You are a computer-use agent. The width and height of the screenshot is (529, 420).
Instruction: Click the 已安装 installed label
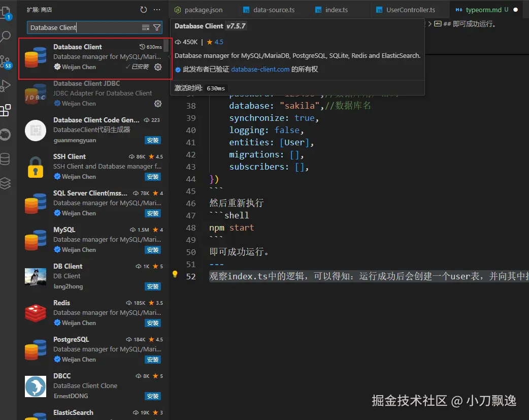[x=137, y=67]
